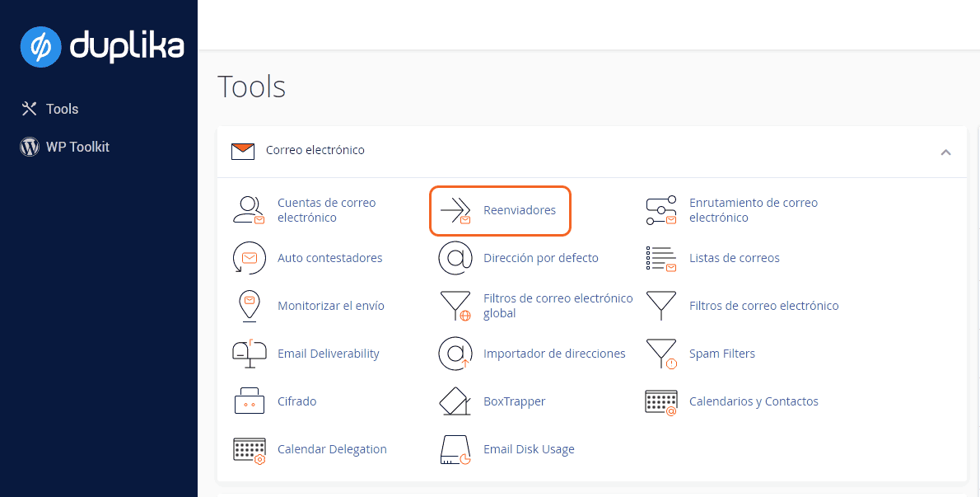Open the Importador de direcciones link
Image resolution: width=980 pixels, height=497 pixels.
coord(554,354)
